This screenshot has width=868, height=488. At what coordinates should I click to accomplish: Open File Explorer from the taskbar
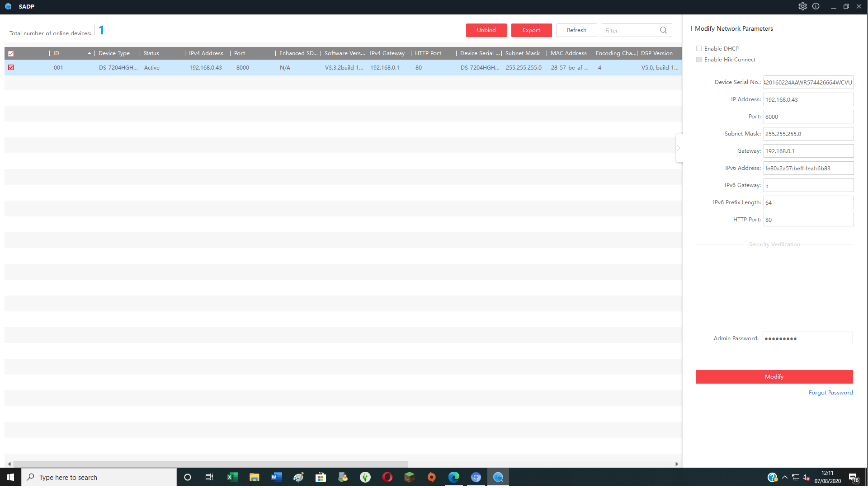click(x=254, y=477)
